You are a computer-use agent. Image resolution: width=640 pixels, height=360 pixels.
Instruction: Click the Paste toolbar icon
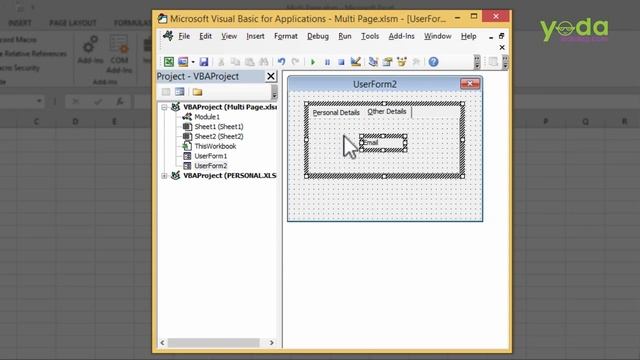click(249, 62)
